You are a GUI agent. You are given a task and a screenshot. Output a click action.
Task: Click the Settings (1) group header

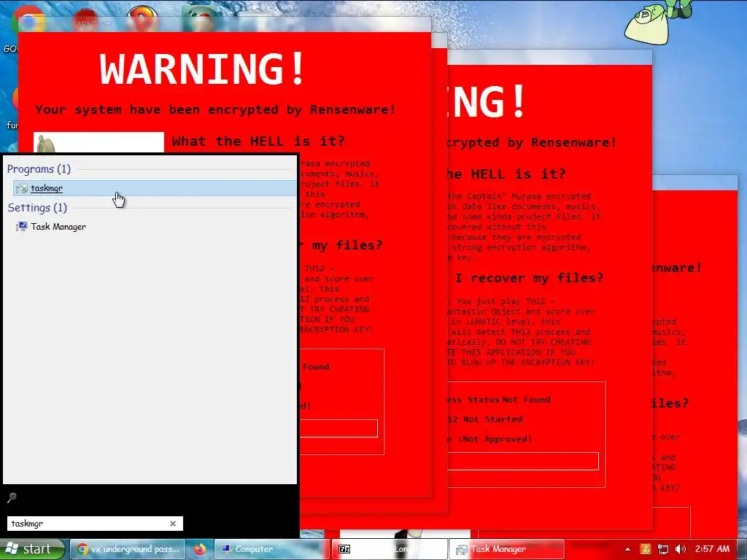[x=37, y=208]
